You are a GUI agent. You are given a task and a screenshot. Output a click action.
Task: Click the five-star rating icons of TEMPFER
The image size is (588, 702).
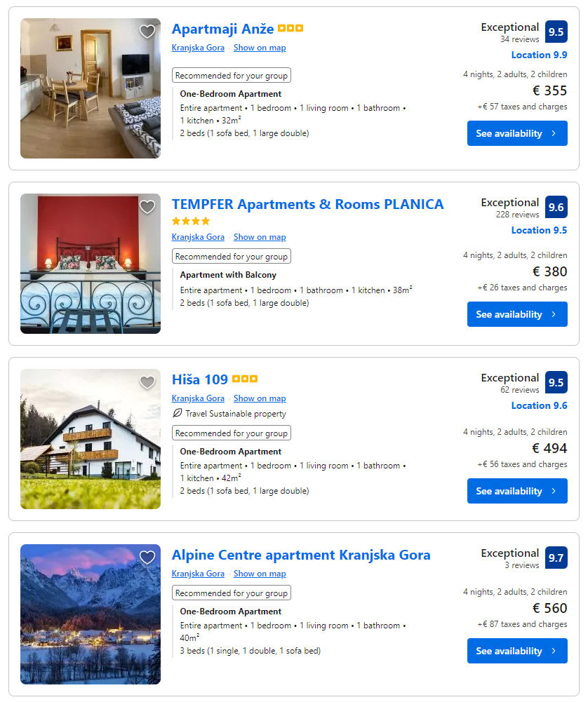pos(189,220)
